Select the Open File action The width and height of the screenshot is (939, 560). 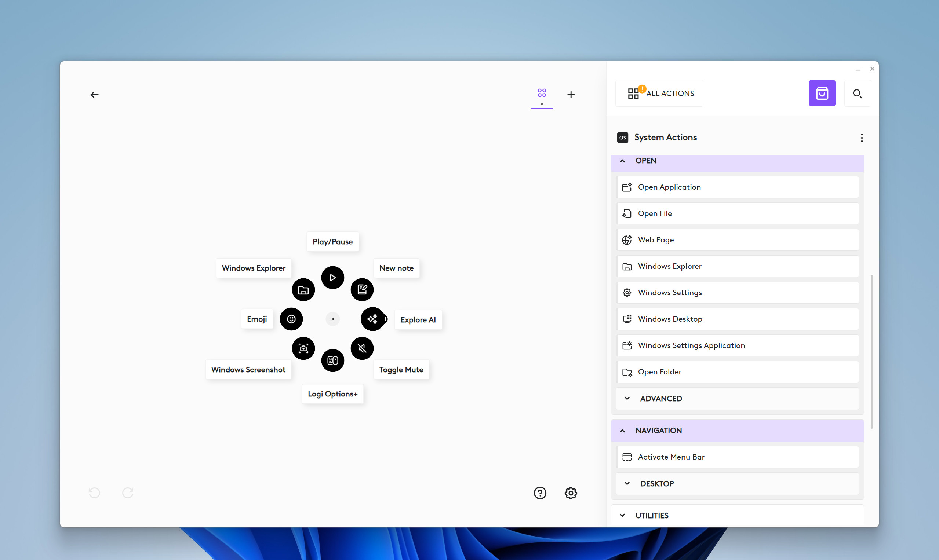click(x=738, y=213)
